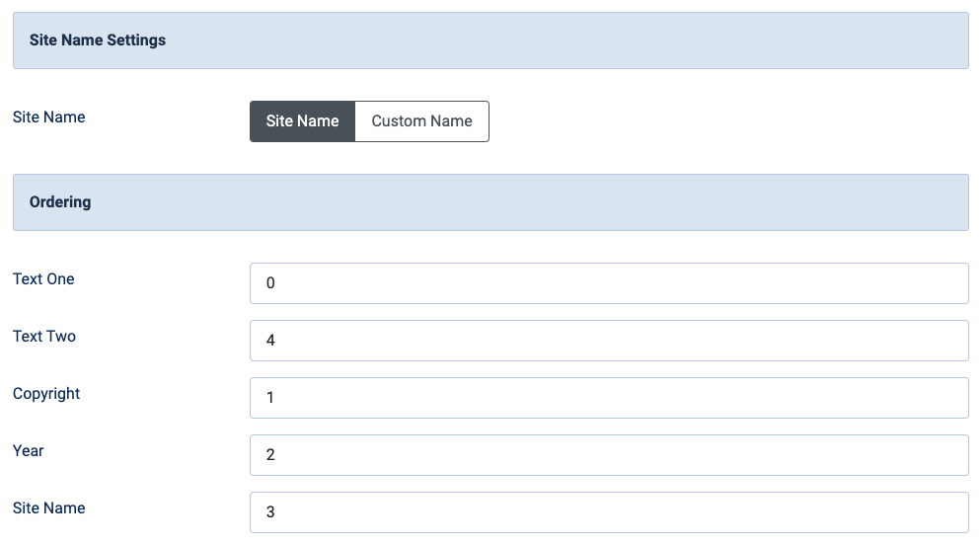Place cursor at the value 4
This screenshot has width=980, height=545.
point(270,341)
